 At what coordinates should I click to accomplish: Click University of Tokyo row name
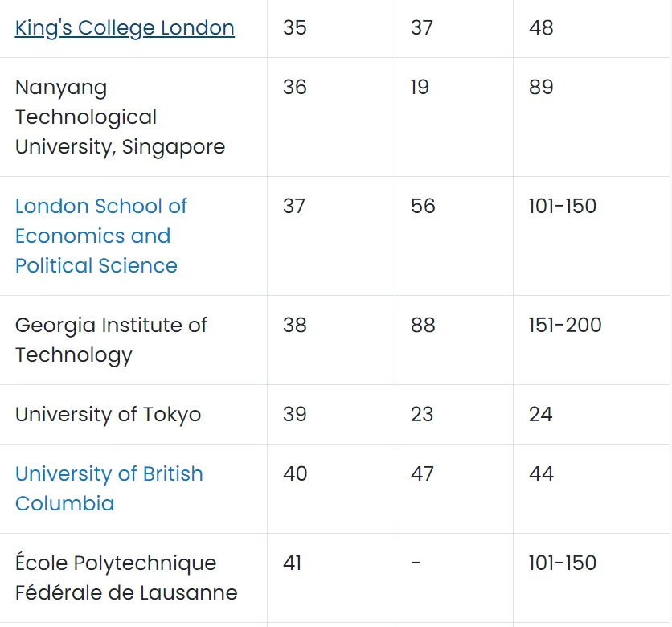click(108, 415)
